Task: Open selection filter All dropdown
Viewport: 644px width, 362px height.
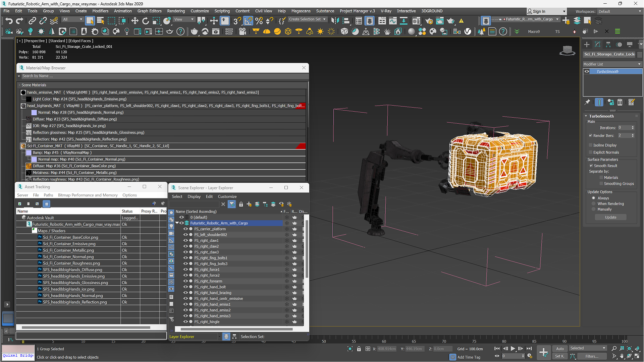Action: click(x=73, y=19)
